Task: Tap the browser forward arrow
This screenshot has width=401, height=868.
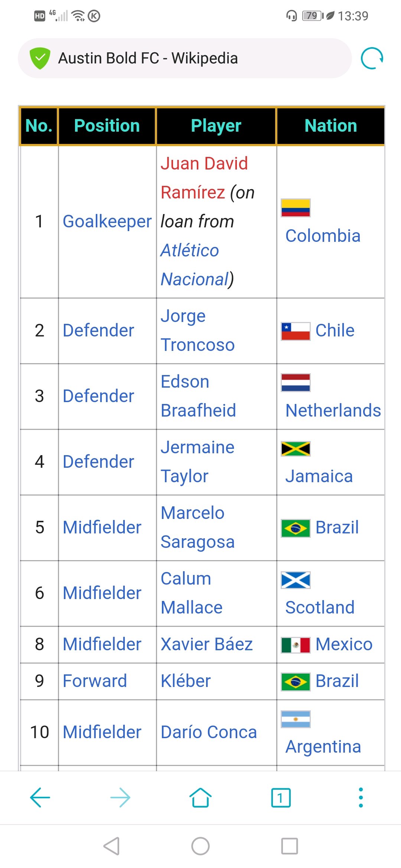Action: 120,797
